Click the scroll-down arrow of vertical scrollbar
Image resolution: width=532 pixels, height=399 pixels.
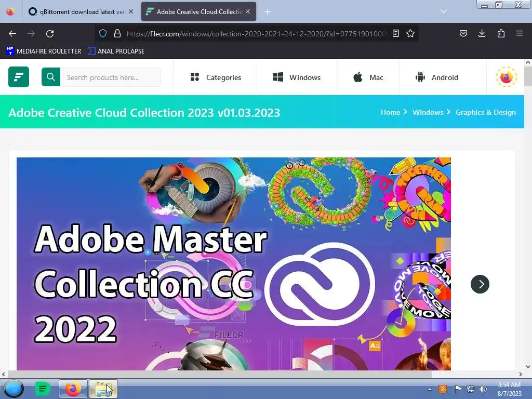coord(528,367)
